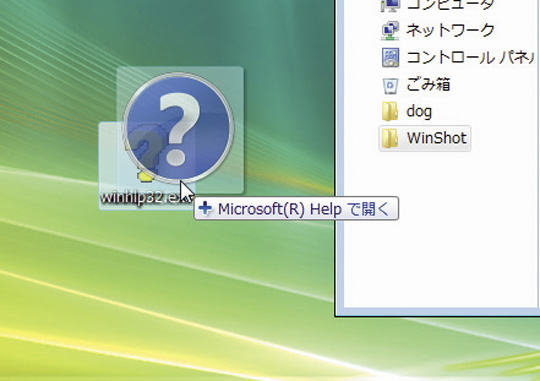Click the ネットワーク label text
This screenshot has width=540, height=381.
click(x=450, y=30)
